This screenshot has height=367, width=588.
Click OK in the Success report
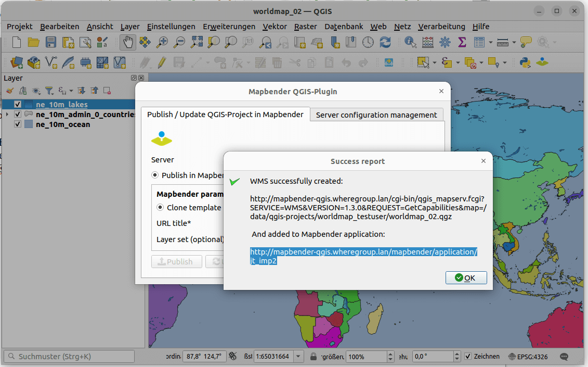pyautogui.click(x=466, y=277)
